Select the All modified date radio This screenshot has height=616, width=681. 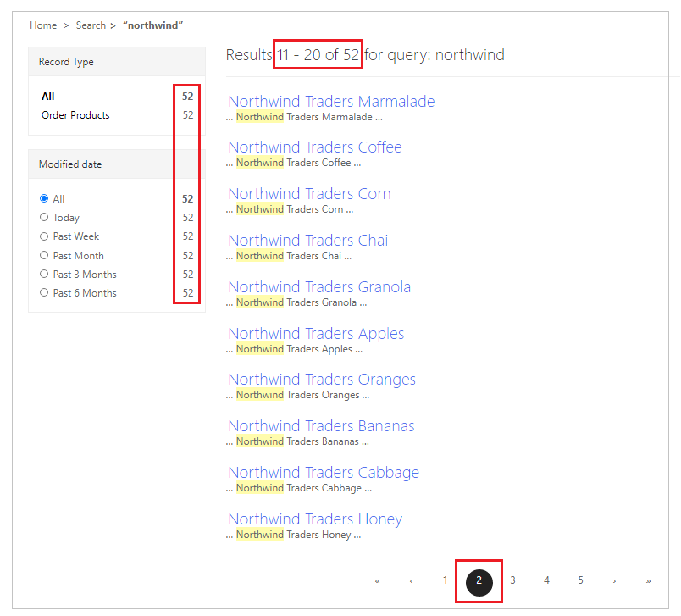pos(44,198)
